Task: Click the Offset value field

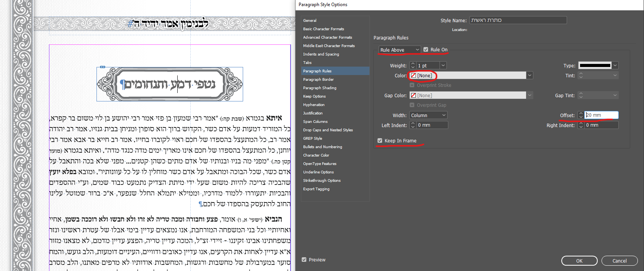Action: 601,115
